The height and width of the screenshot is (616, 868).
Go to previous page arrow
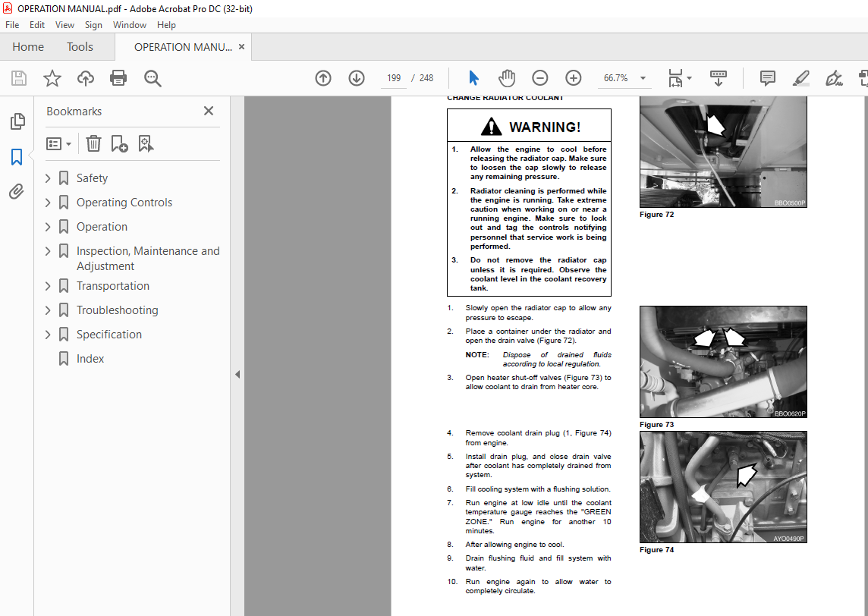pos(323,78)
